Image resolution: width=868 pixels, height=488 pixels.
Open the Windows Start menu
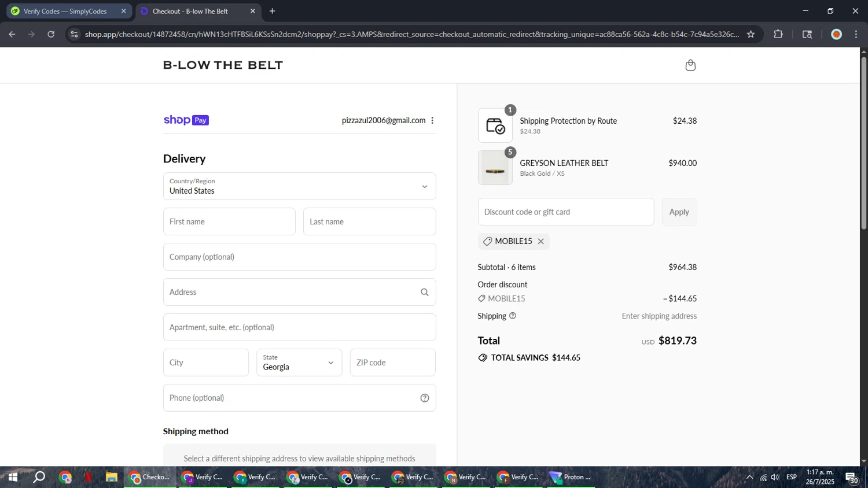click(12, 477)
